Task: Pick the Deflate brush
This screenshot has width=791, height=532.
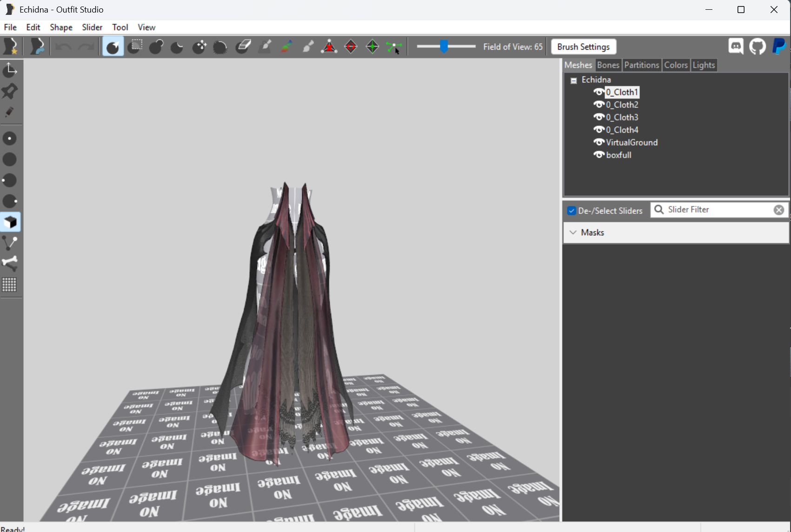Action: coord(177,47)
